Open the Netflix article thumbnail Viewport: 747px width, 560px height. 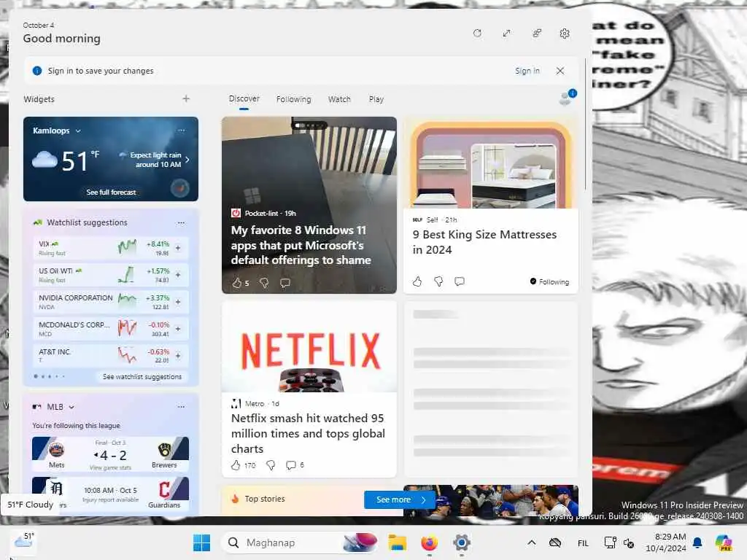(309, 348)
